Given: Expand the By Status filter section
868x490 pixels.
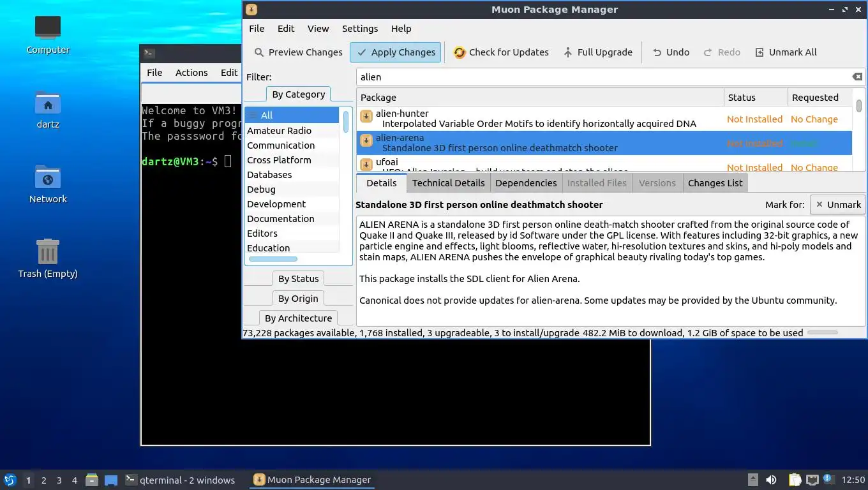Looking at the screenshot, I should pyautogui.click(x=298, y=279).
